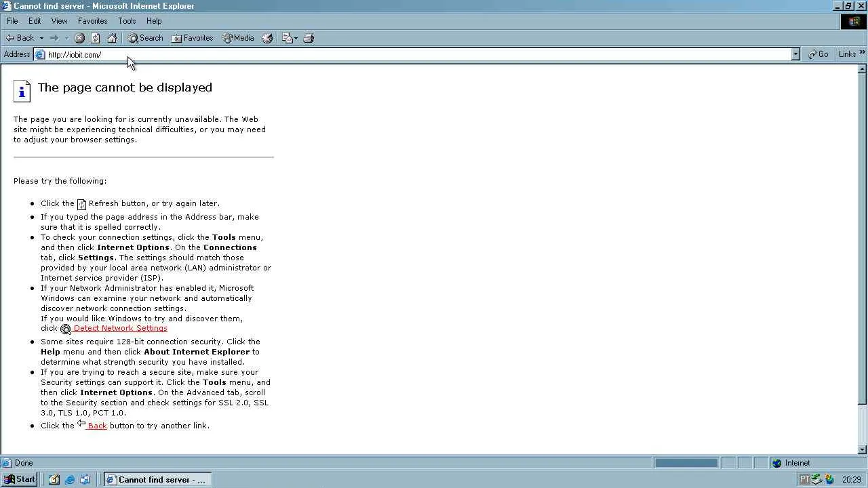868x488 pixels.
Task: Click the PT language indicator in tray
Action: (x=804, y=479)
